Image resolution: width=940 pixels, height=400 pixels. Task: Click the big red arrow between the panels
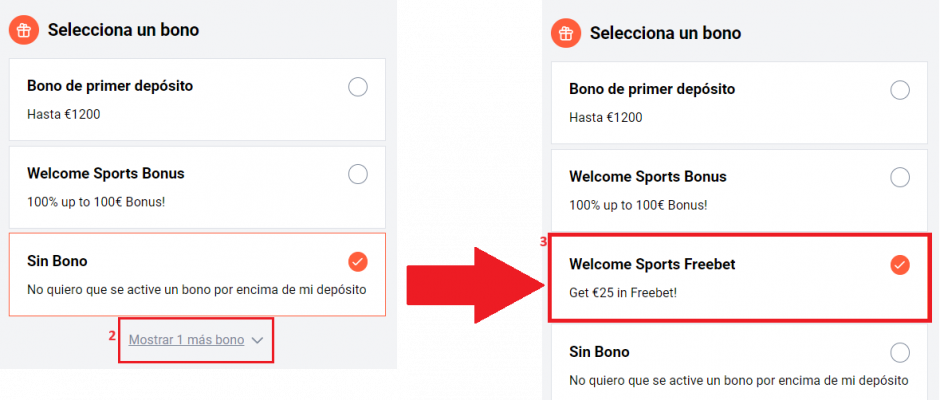coord(475,285)
